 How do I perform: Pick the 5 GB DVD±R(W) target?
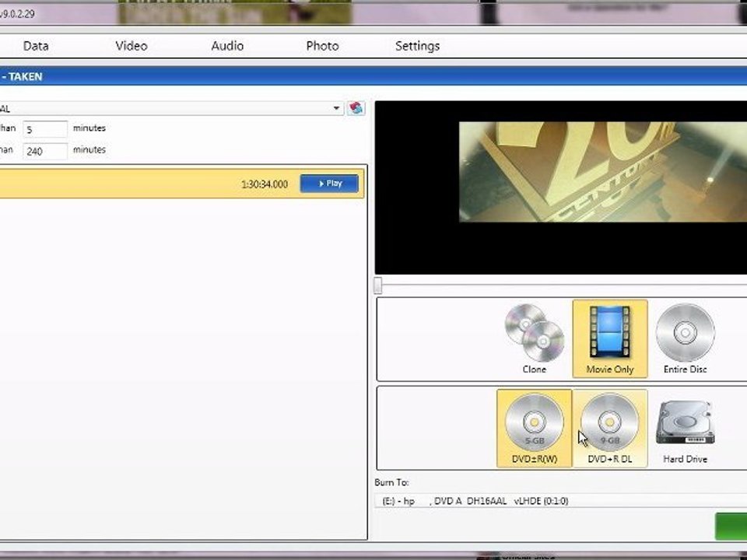tap(534, 429)
